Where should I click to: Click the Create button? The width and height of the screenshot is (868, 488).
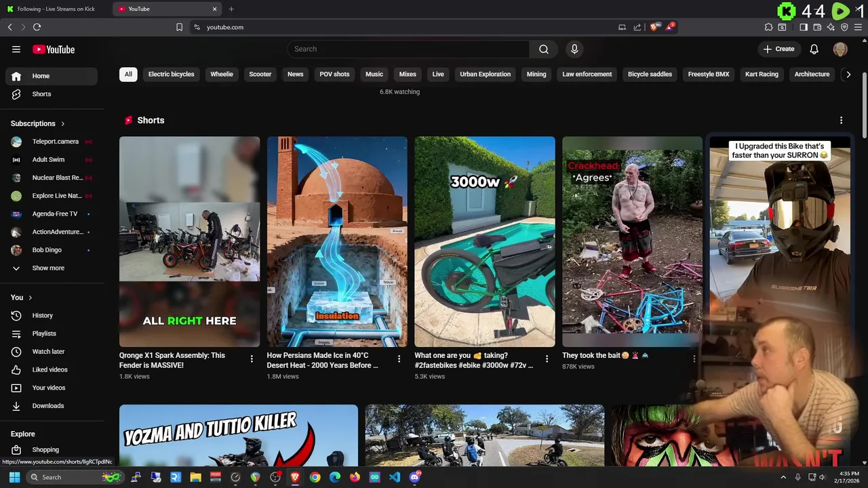778,49
